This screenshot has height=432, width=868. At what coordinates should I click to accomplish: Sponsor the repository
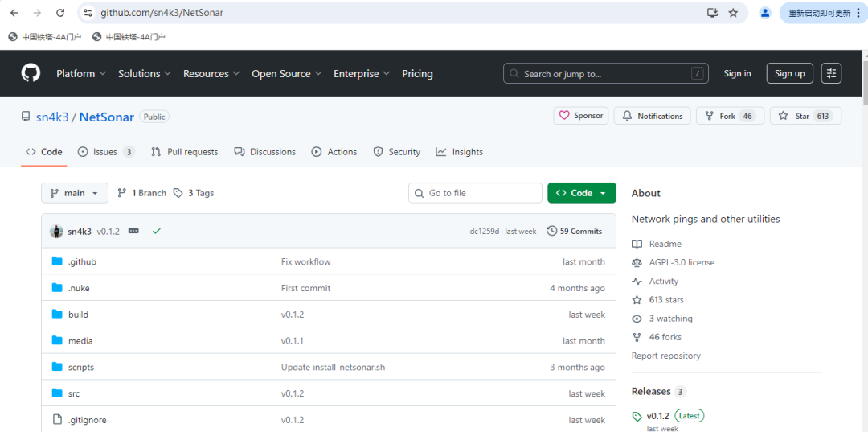tap(581, 116)
